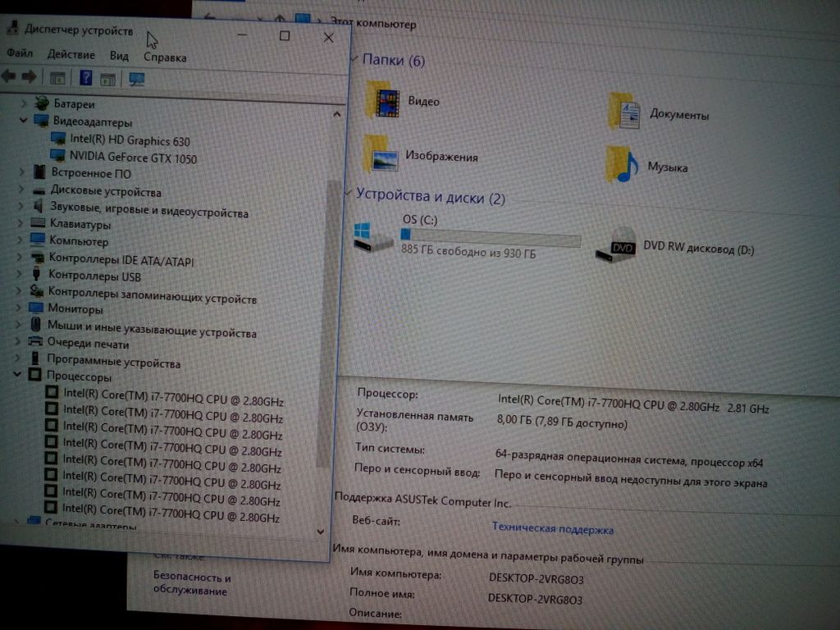Open the Документы folder in Explorer
840x630 pixels.
pyautogui.click(x=660, y=112)
